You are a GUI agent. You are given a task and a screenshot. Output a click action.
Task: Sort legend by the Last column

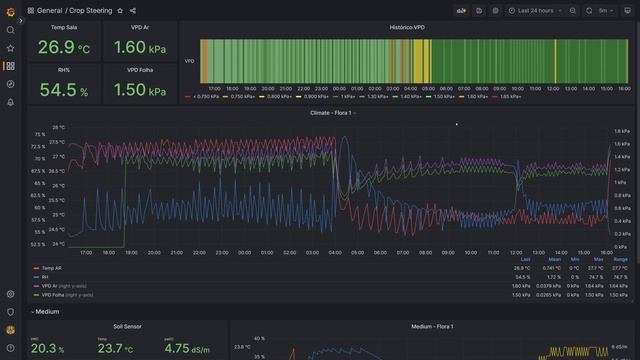(x=525, y=260)
